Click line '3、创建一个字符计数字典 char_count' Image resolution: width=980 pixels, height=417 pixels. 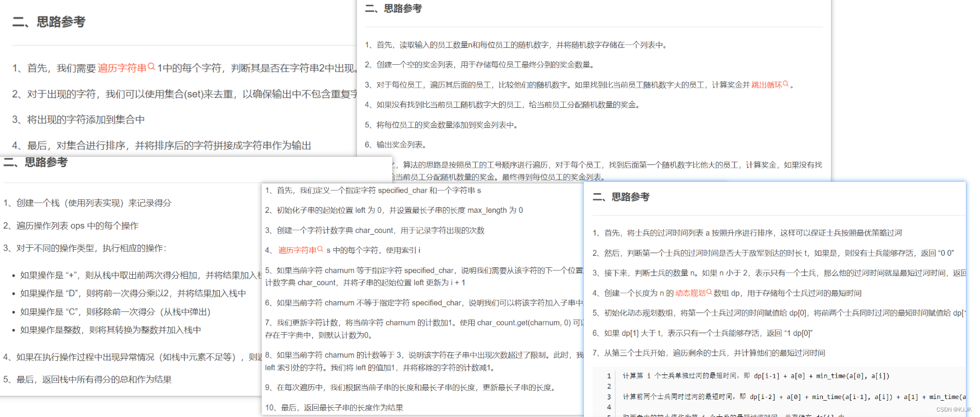[374, 230]
